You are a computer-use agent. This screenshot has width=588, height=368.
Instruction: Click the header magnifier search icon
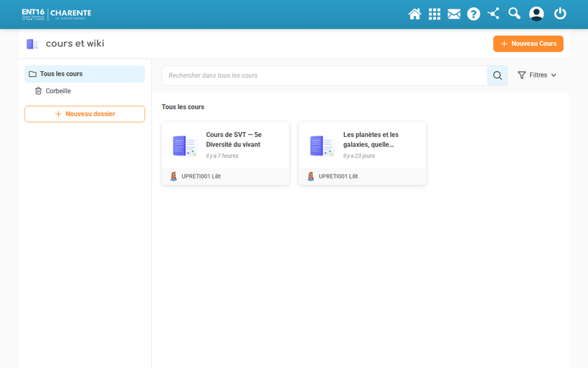pos(514,14)
